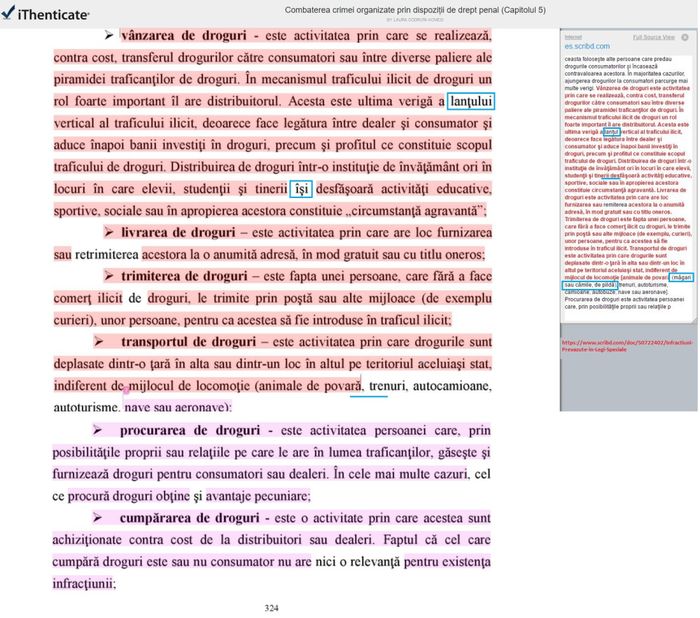Click source popup text starting Procurarea de droguri
Image resolution: width=700 pixels, height=618 pixels.
(624, 303)
